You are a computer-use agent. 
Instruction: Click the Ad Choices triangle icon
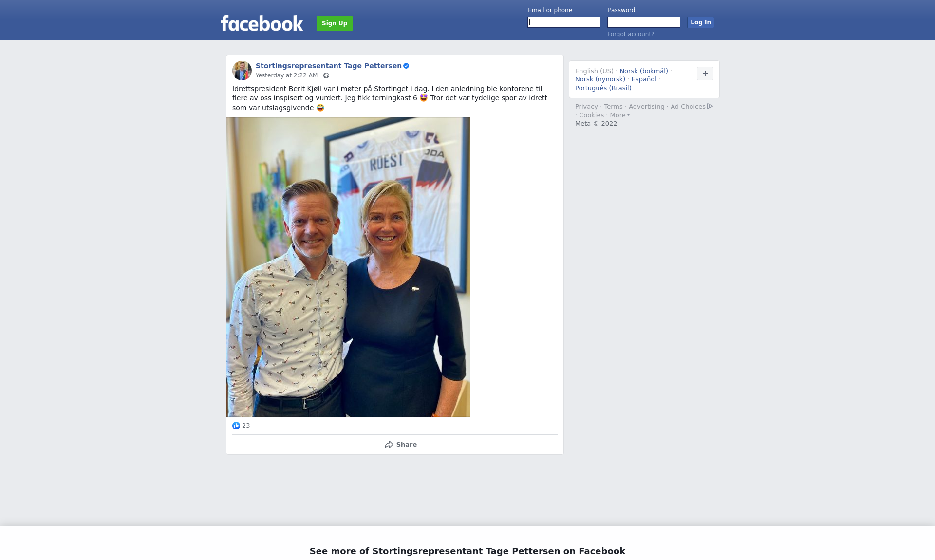click(x=710, y=106)
